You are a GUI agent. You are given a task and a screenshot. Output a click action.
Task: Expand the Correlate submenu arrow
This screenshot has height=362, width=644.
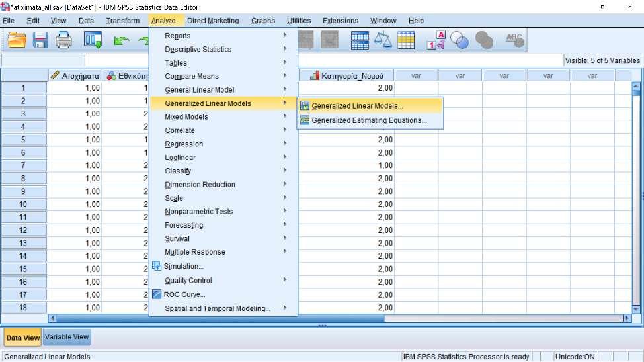click(284, 130)
